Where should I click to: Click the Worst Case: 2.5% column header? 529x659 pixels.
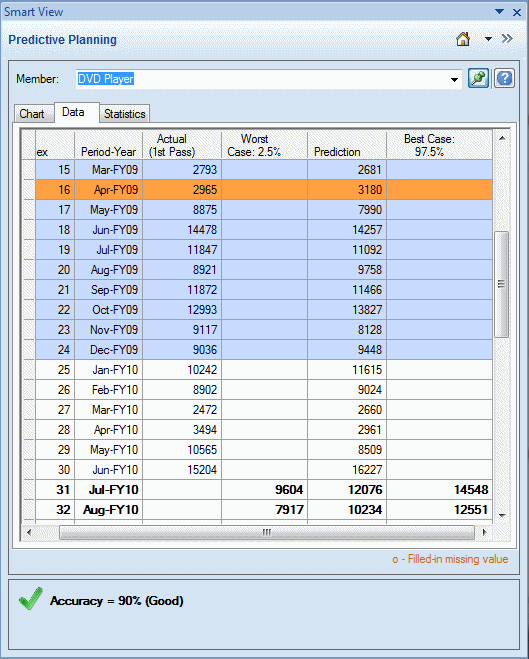264,145
